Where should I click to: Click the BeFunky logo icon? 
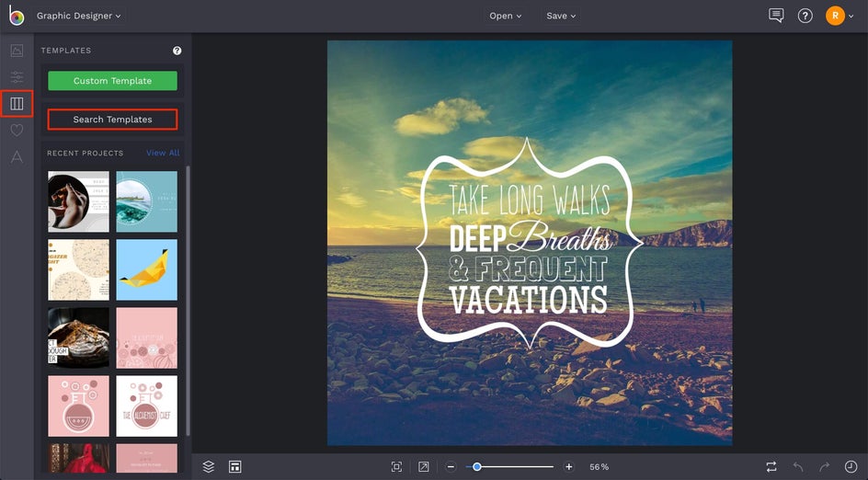tap(16, 16)
